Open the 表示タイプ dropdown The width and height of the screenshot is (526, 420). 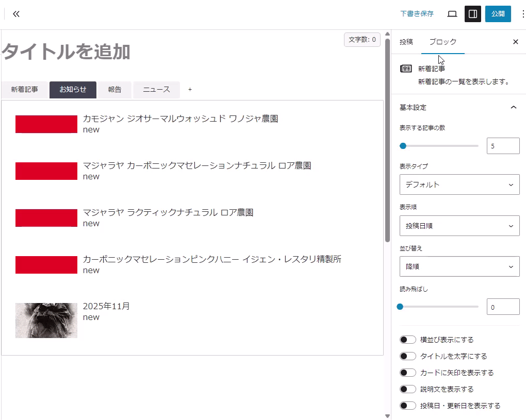click(x=459, y=184)
